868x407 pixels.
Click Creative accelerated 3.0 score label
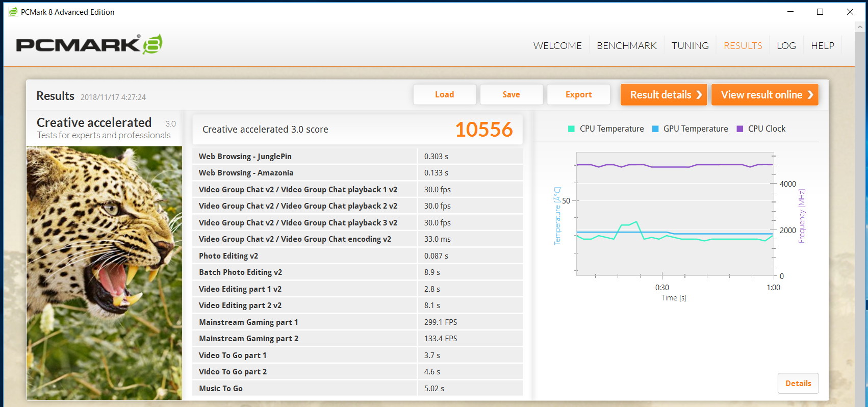coord(265,130)
